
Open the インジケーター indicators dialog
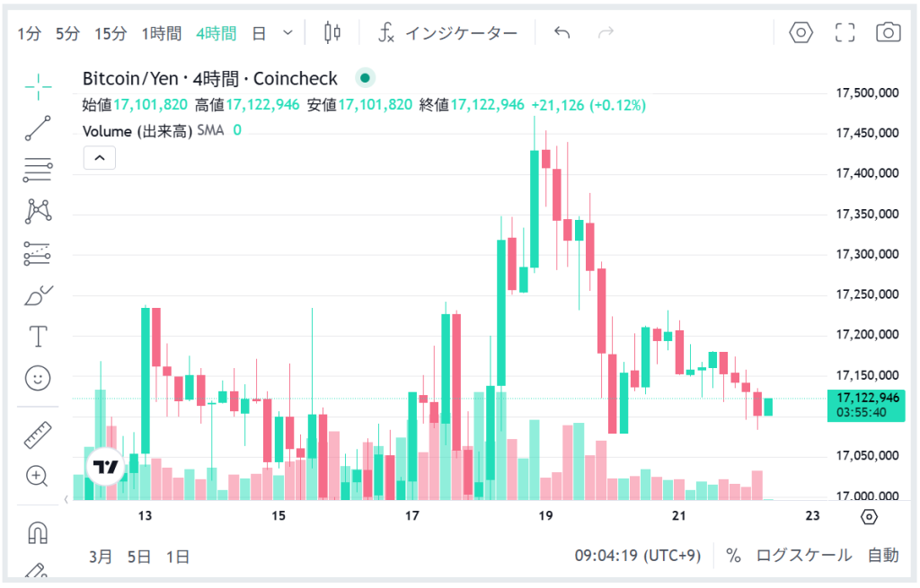click(x=447, y=34)
